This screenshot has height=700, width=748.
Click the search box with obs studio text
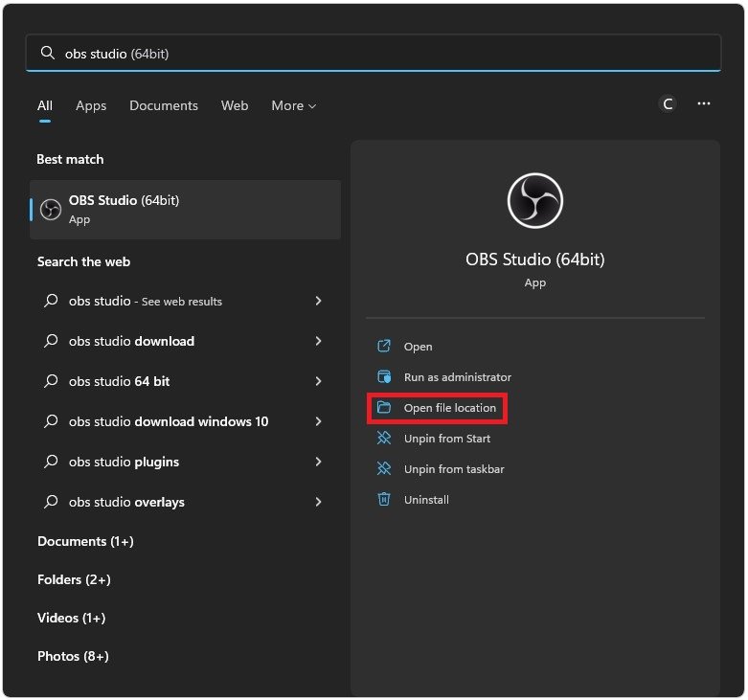point(374,54)
